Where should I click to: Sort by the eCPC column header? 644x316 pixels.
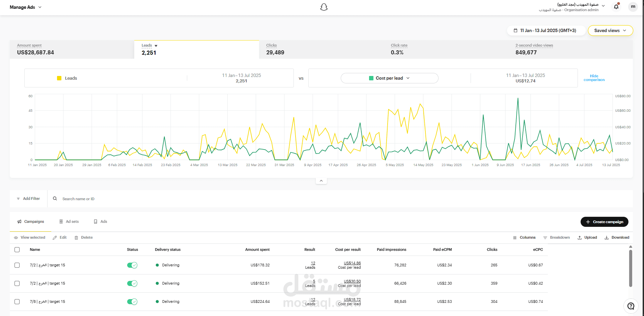(538, 250)
